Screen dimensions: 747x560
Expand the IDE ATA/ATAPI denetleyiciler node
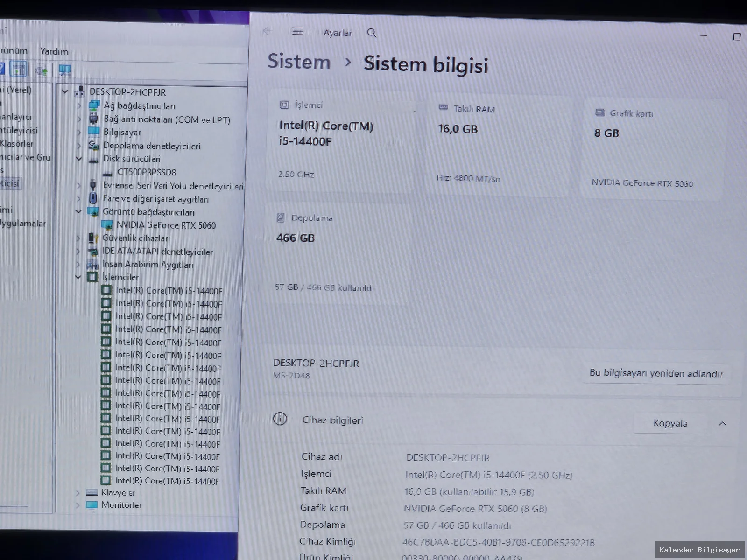point(78,251)
